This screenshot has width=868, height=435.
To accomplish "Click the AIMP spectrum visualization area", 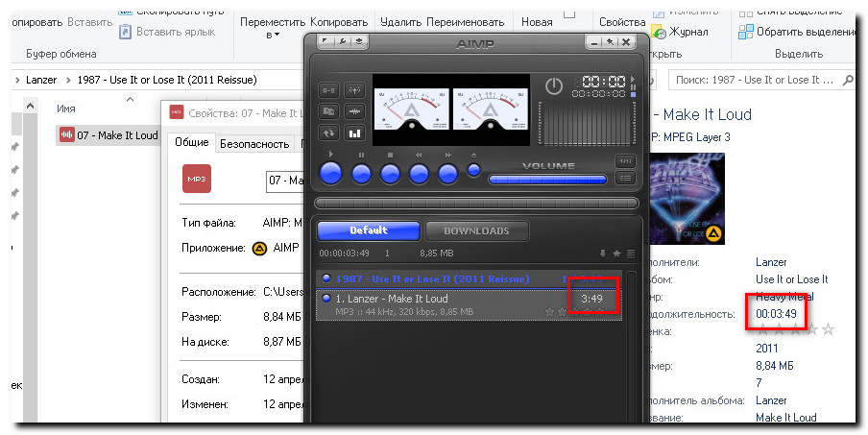I will coord(587,123).
